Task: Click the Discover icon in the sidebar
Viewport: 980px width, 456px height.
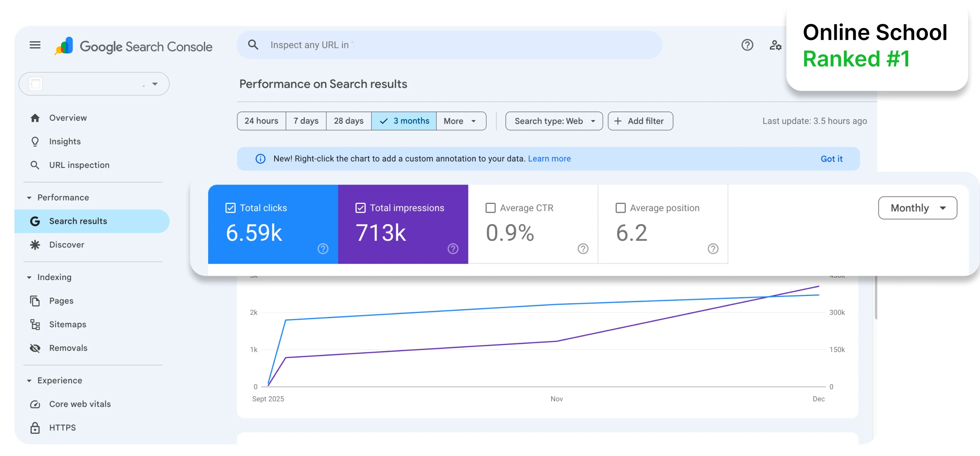Action: 35,245
